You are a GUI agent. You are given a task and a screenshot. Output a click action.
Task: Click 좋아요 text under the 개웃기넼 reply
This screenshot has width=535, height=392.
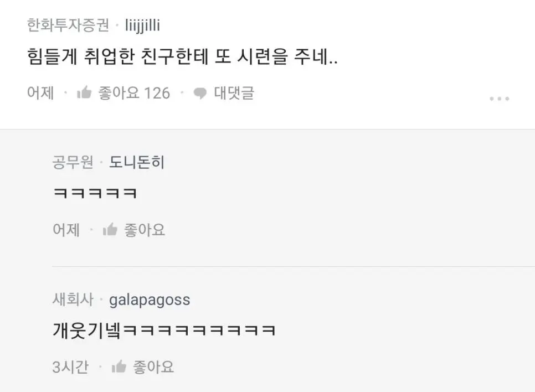(153, 367)
